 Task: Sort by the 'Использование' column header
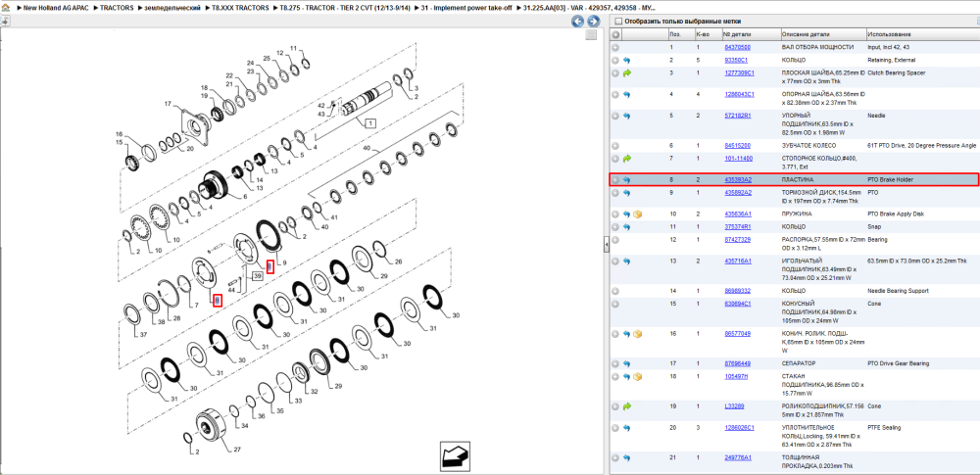[x=922, y=34]
